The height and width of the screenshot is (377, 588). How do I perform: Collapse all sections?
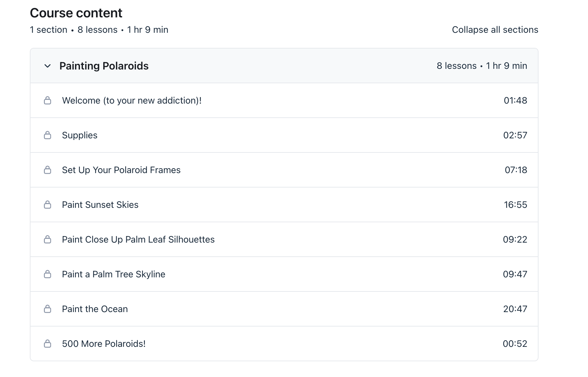pos(495,30)
